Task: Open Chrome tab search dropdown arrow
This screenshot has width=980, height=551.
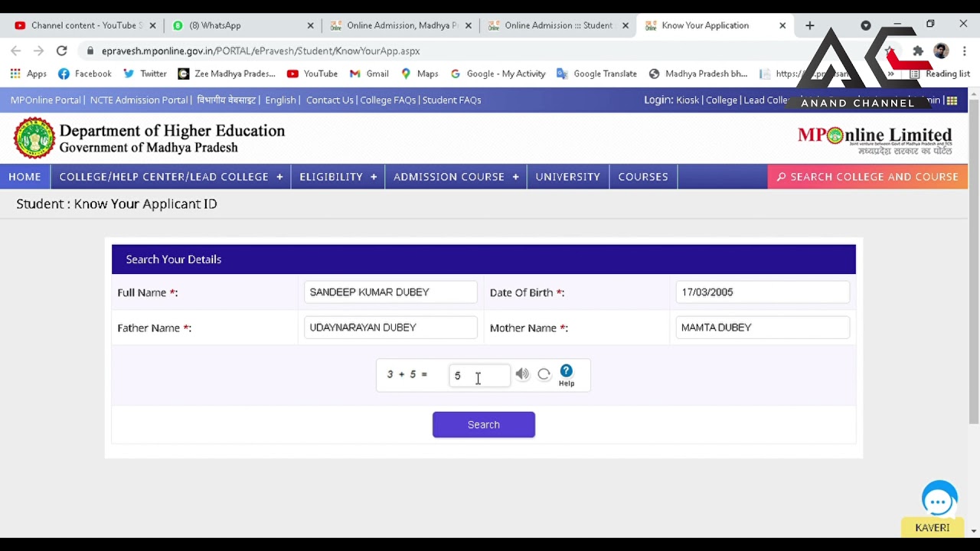Action: click(x=866, y=25)
